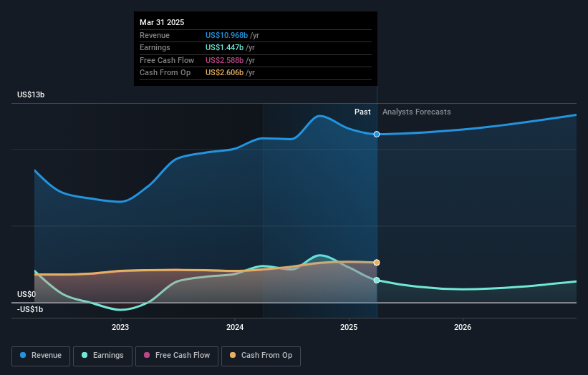
Task: Click the 2025 x-axis label
Action: (349, 327)
